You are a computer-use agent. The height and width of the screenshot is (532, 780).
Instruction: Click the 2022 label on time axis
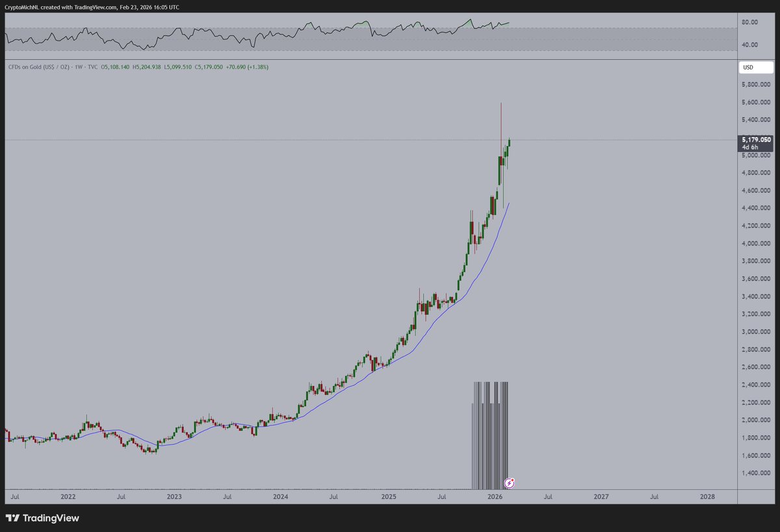tap(68, 497)
